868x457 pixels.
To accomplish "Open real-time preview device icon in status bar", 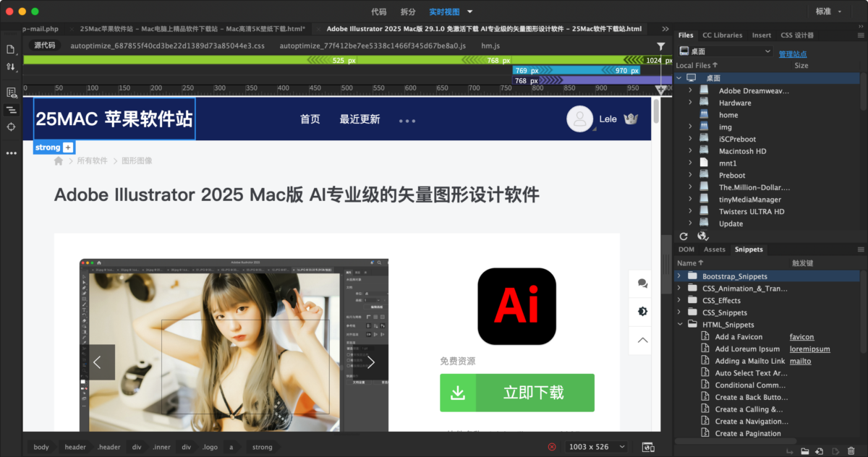I will tap(648, 447).
